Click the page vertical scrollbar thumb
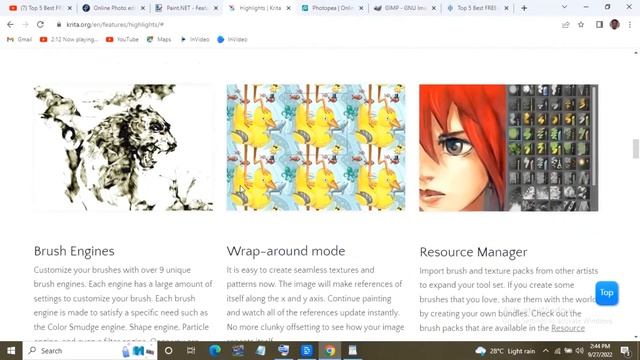This screenshot has height=360, width=640. [x=636, y=149]
